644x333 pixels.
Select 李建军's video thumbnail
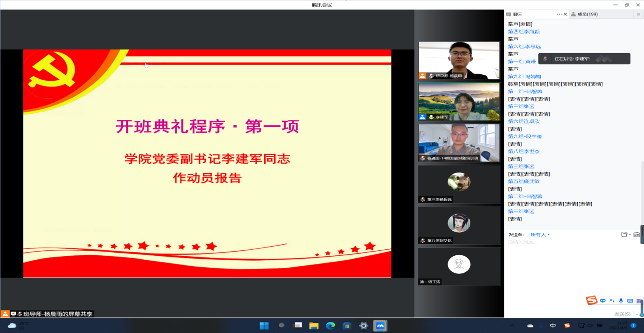[x=459, y=102]
